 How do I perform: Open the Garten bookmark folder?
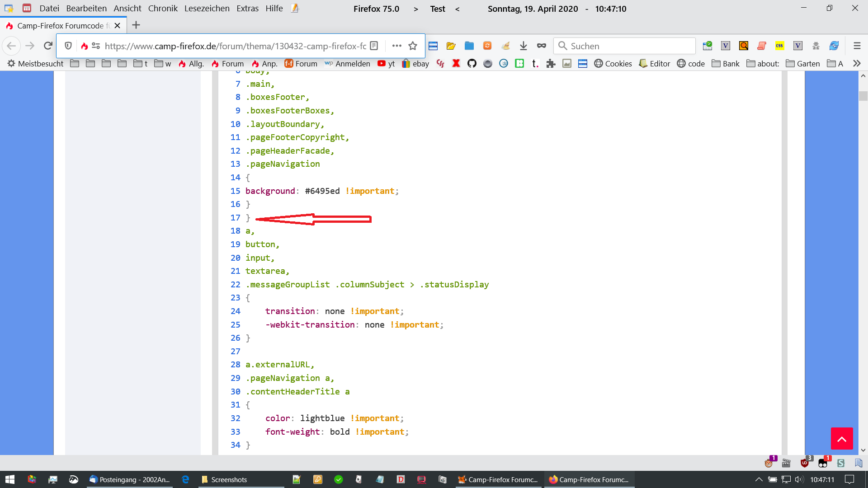(x=803, y=64)
